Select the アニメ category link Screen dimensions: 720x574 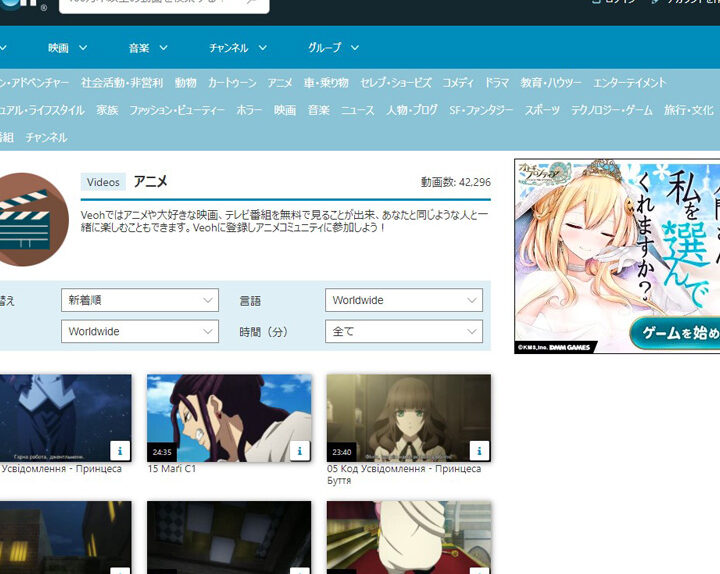click(x=280, y=83)
